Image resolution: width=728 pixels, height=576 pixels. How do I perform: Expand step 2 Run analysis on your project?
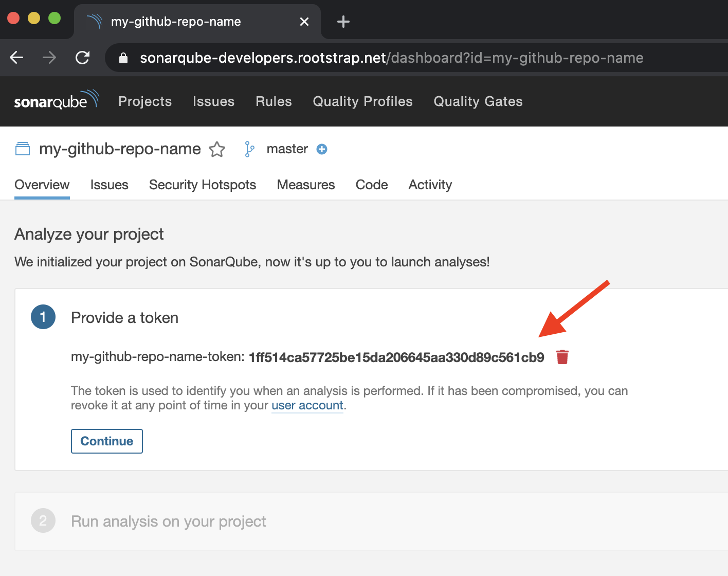tap(168, 521)
